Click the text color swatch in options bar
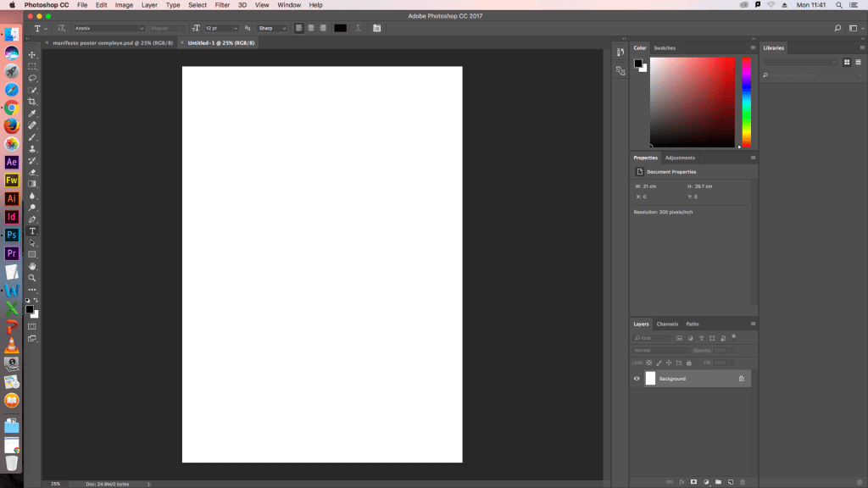The height and width of the screenshot is (488, 868). pos(340,28)
